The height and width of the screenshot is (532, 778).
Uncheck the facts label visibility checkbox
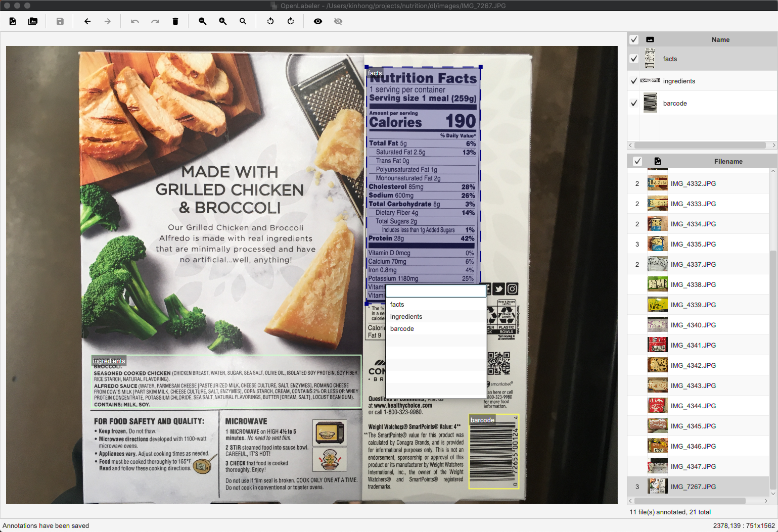pyautogui.click(x=634, y=59)
